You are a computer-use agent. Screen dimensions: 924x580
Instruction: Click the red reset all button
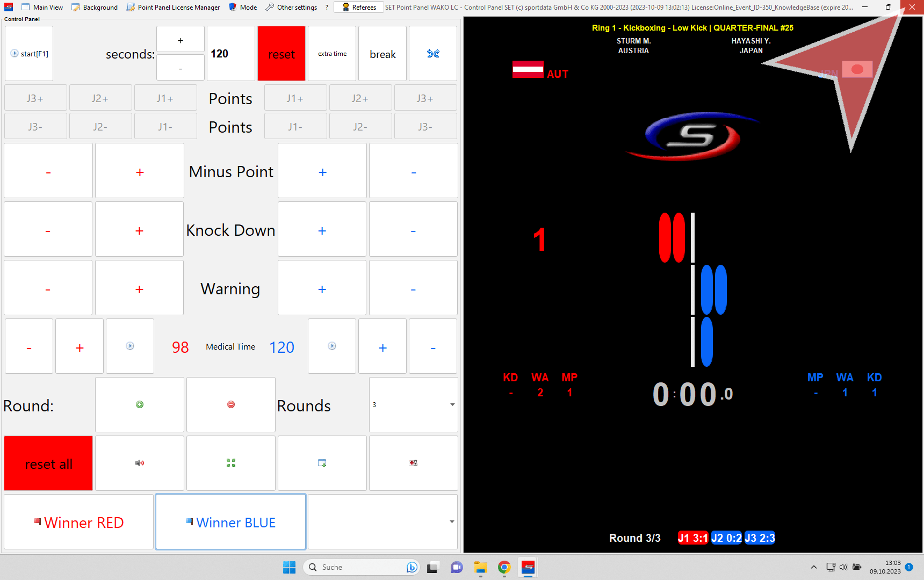click(48, 463)
